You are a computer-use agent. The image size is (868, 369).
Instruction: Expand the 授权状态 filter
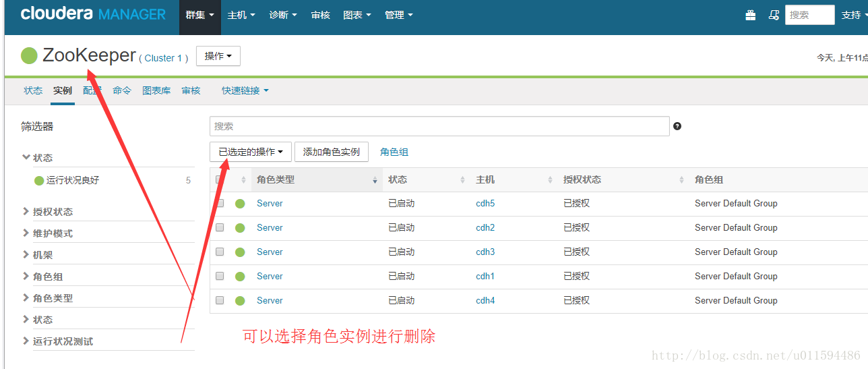[x=48, y=212]
